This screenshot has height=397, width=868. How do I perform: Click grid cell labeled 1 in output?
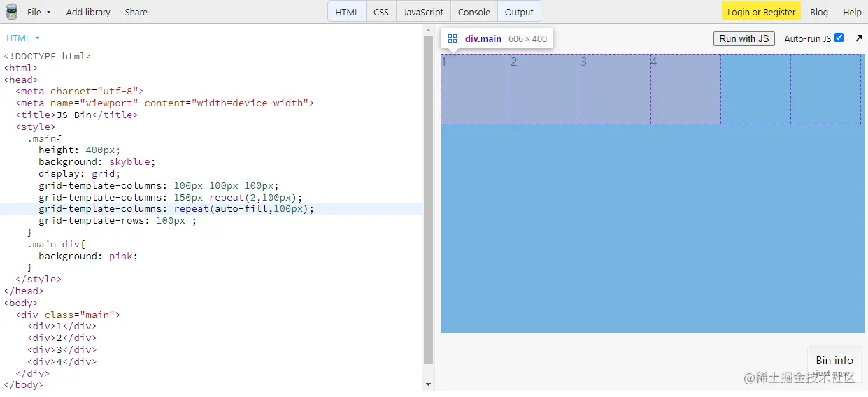476,89
